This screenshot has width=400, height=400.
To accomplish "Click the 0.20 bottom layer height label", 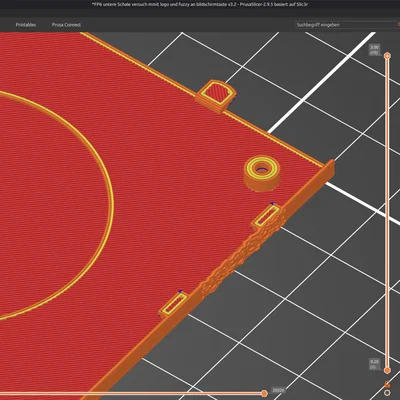I will click(375, 364).
